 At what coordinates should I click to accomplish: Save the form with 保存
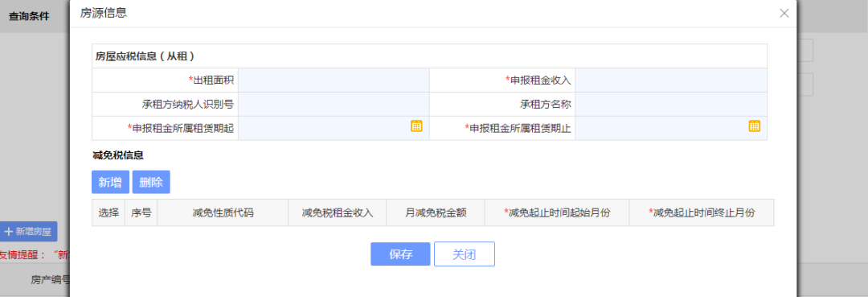[x=400, y=254]
